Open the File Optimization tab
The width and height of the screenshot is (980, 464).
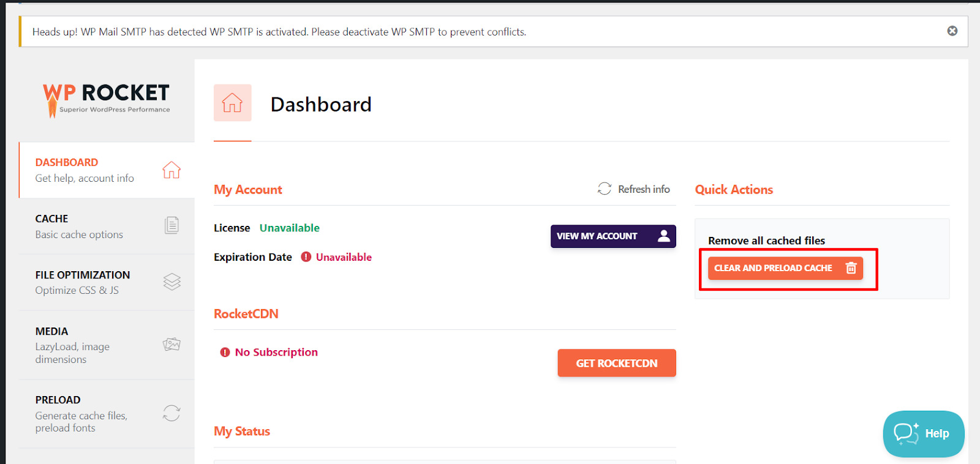click(83, 282)
